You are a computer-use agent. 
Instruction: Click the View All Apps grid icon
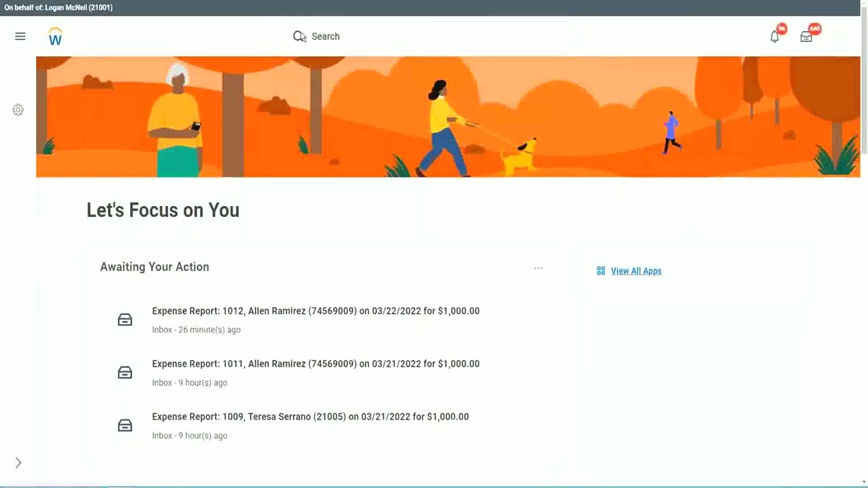601,271
